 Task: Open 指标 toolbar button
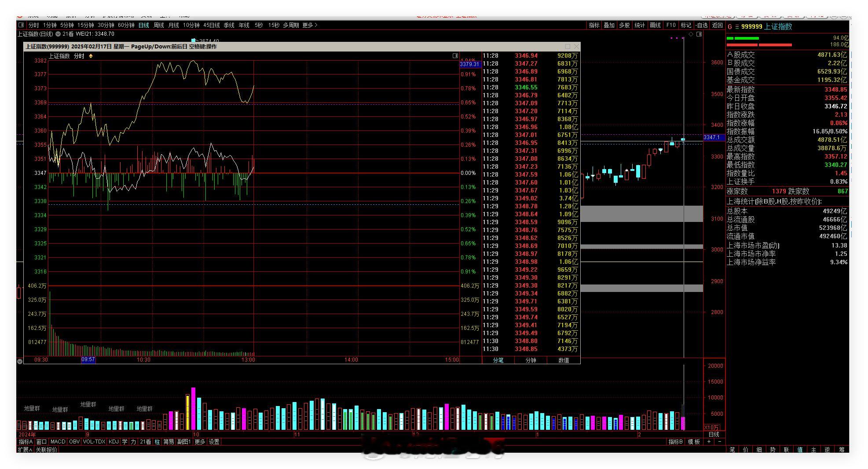pos(594,25)
